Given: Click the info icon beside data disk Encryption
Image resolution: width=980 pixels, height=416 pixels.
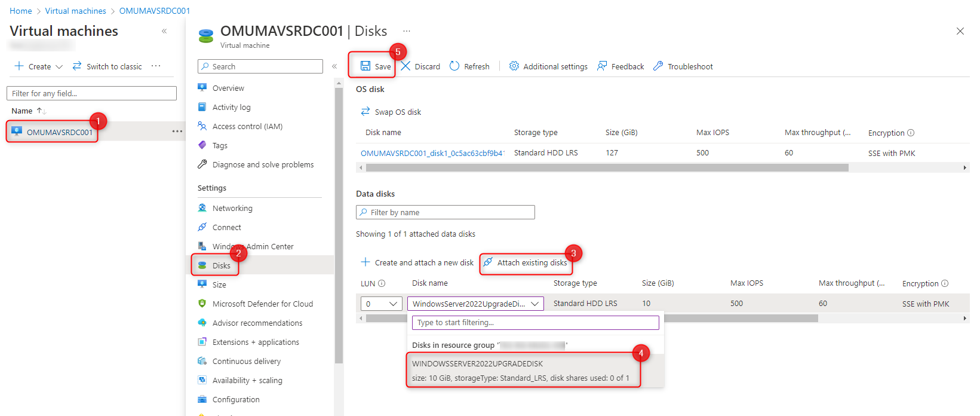Looking at the screenshot, I should tap(945, 283).
